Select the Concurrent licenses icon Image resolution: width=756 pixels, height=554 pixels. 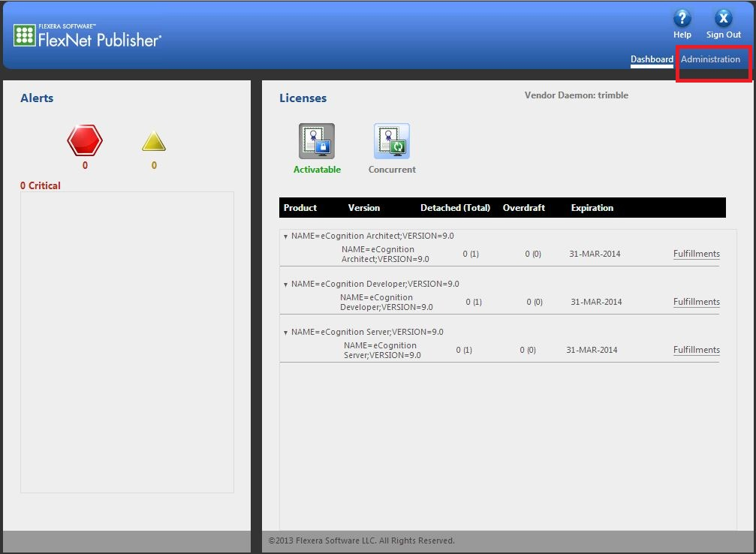391,141
